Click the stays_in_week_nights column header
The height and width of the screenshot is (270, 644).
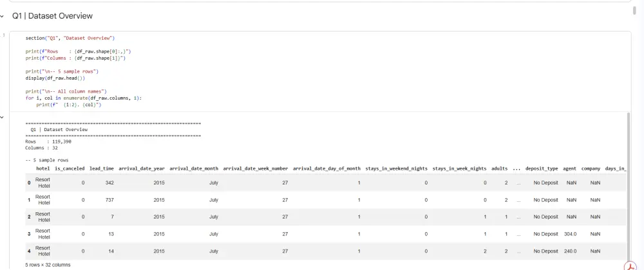pos(459,168)
